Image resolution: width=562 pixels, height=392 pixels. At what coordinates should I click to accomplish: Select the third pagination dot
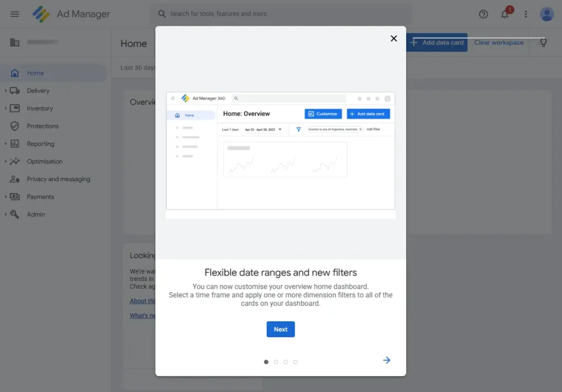point(285,362)
